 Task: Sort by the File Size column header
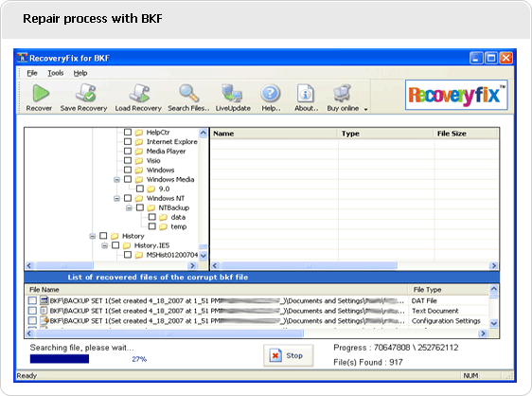466,134
